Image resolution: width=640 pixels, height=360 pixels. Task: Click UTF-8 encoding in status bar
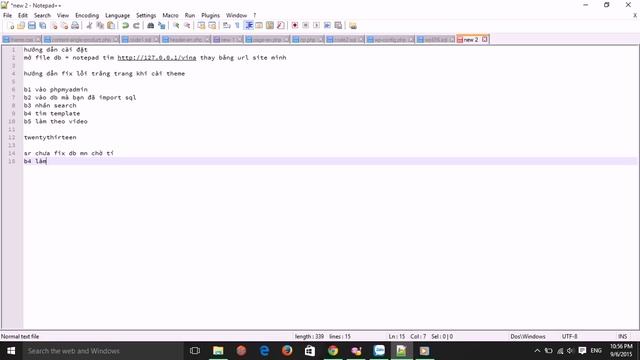(569, 337)
